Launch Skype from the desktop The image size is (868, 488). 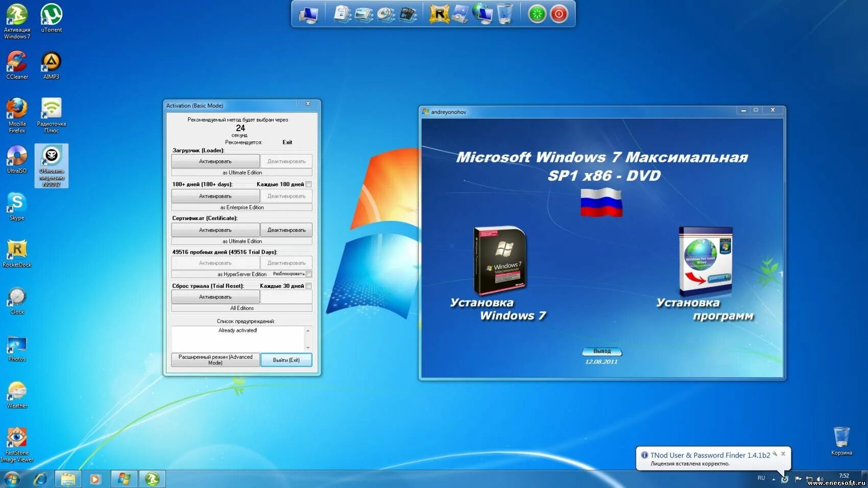[17, 206]
